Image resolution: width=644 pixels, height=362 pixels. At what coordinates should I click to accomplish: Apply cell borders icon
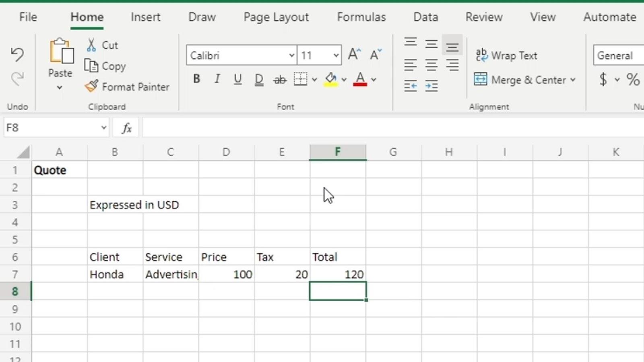coord(300,79)
